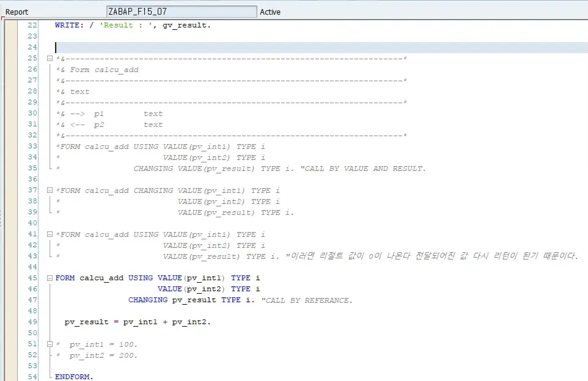Click the '*& Form calcu_add' comment line
This screenshot has width=588, height=381.
(x=97, y=70)
